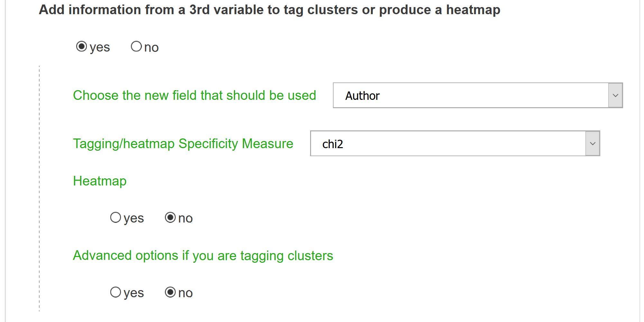
Task: Click the 'no' text beside the top radio
Action: tap(151, 48)
